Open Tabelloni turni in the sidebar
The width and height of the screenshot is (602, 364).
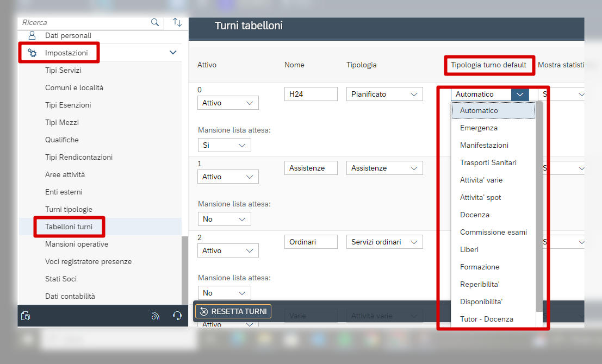pos(69,227)
